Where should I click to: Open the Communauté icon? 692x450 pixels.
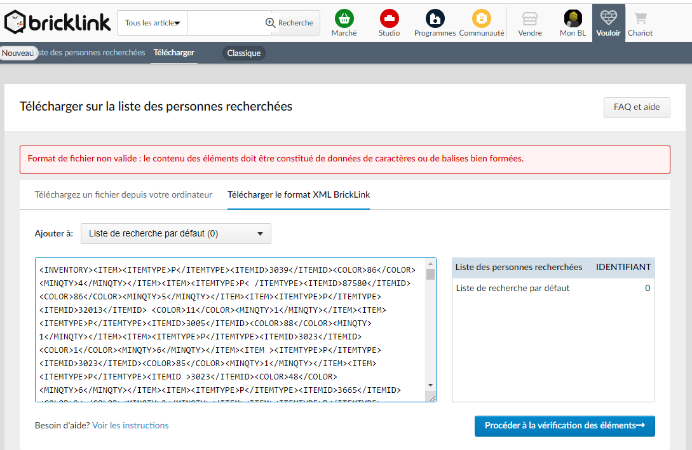[481, 22]
